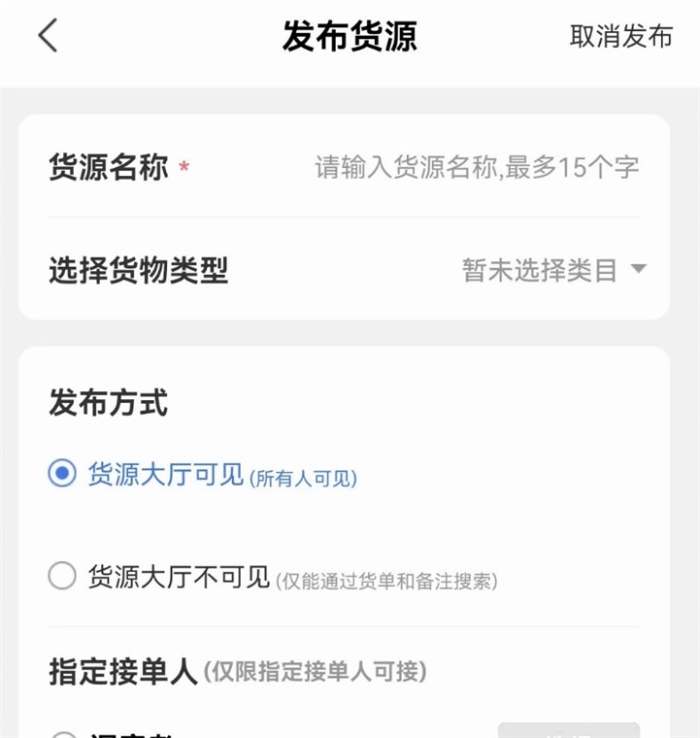Click the 货源名称 field label
This screenshot has height=738, width=700.
click(x=109, y=167)
